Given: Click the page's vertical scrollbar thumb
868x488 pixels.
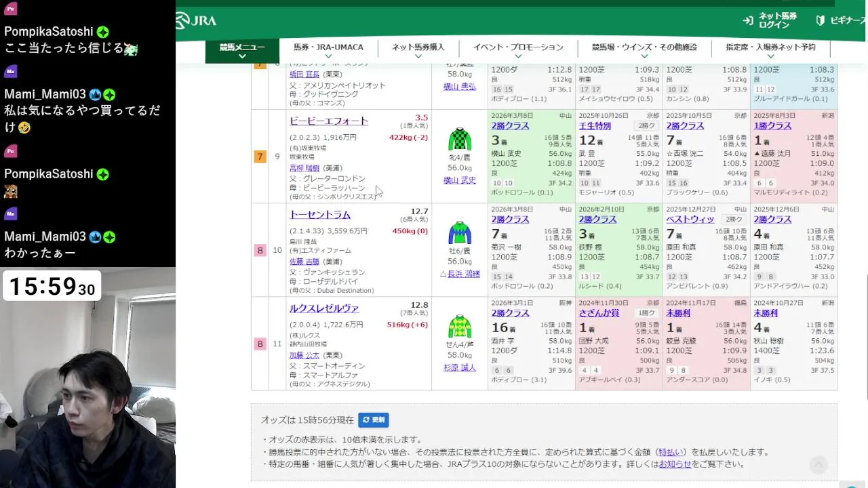Looking at the screenshot, I should 865,337.
